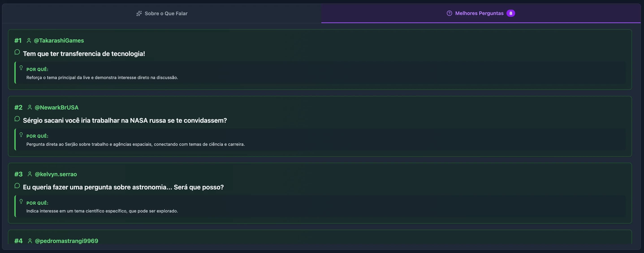The height and width of the screenshot is (253, 644).
Task: Open the @TakarashiGames profile link
Action: coord(59,40)
